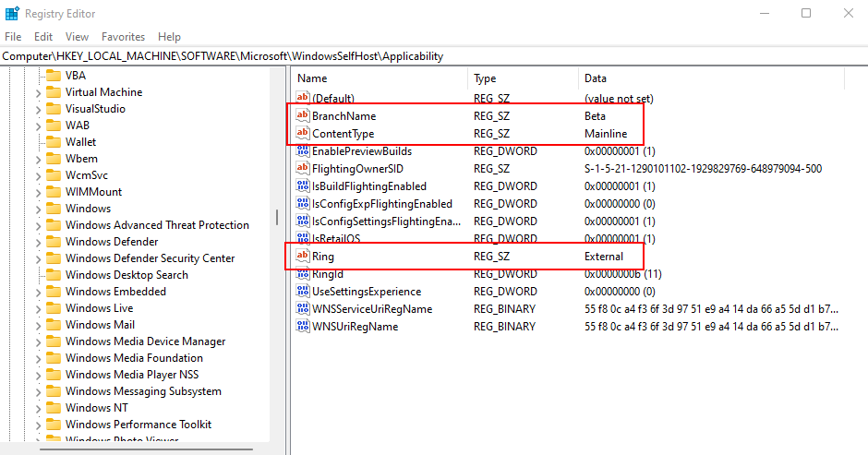Screen dimensions: 868x455
Task: Click the EnablePreviewBuilds DWORD value icon
Action: (x=302, y=151)
